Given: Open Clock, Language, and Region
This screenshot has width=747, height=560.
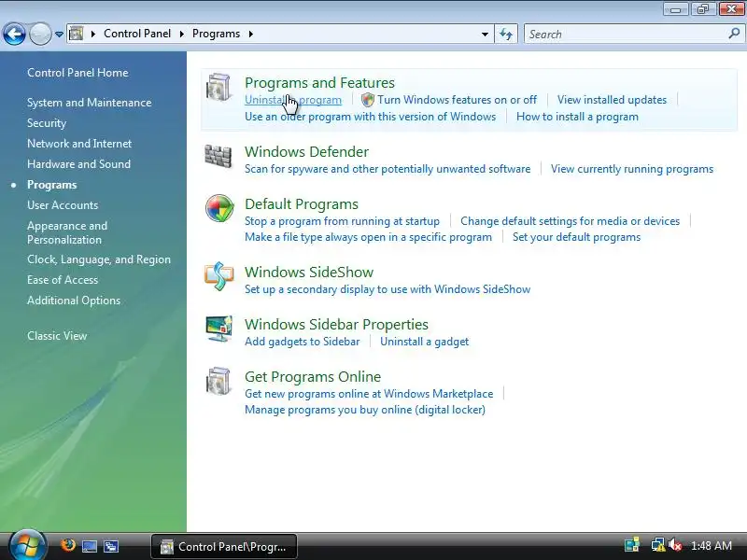Looking at the screenshot, I should tap(99, 259).
